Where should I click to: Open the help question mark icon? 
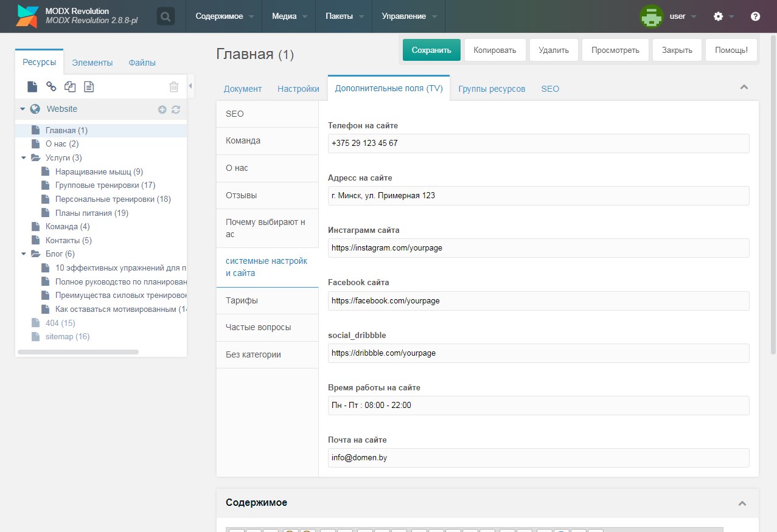pos(755,16)
